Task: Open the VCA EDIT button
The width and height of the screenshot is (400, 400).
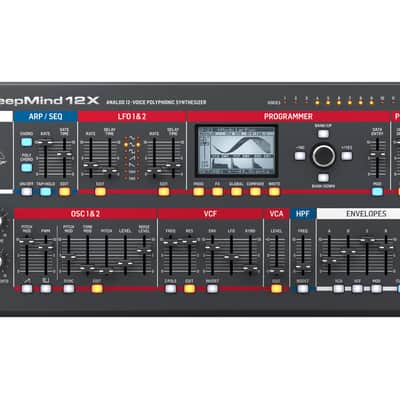Action: tap(276, 289)
